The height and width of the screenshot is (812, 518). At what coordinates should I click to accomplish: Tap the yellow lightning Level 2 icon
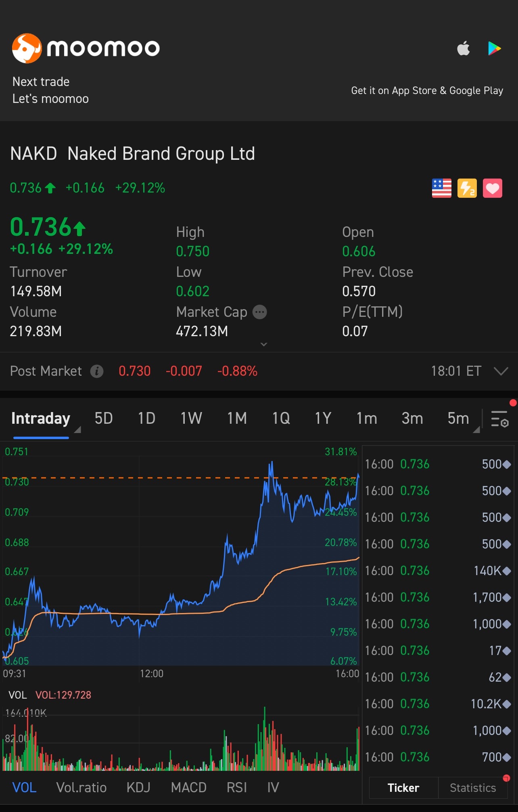(x=467, y=188)
